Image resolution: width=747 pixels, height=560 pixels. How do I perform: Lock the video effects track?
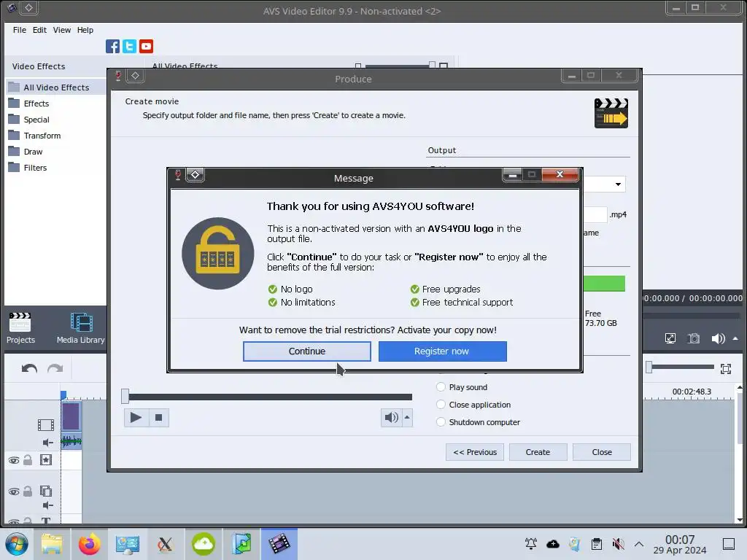tap(28, 460)
